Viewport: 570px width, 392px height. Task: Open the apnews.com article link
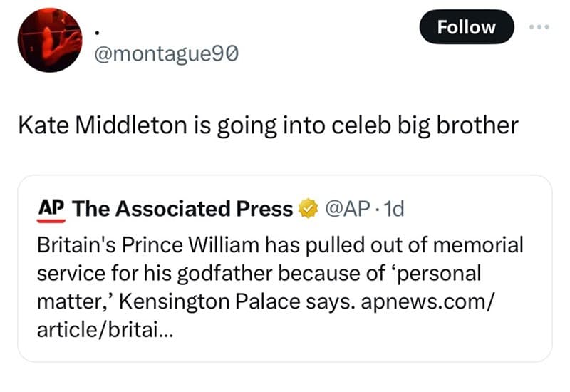[x=426, y=301]
